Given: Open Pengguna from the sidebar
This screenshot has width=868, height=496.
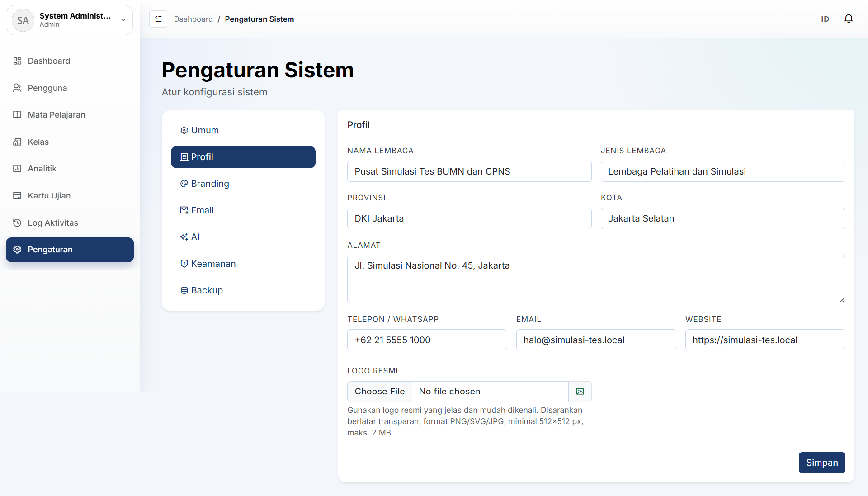Looking at the screenshot, I should click(70, 88).
